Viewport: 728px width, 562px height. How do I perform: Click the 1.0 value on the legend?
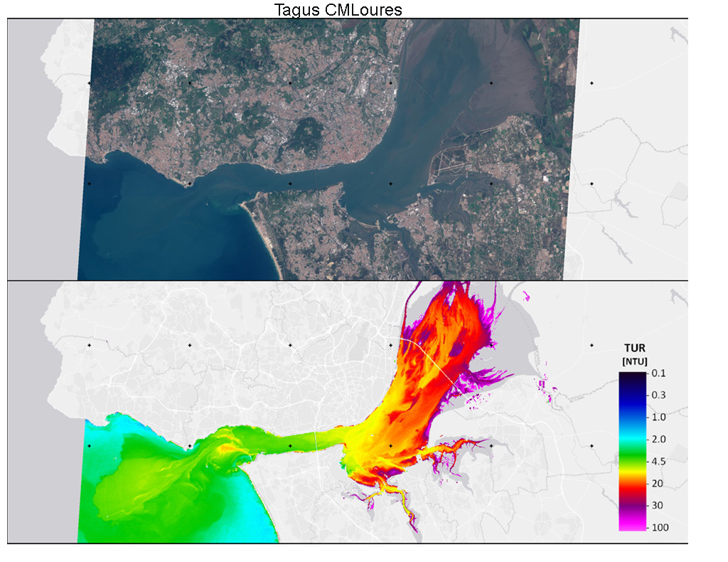click(658, 417)
